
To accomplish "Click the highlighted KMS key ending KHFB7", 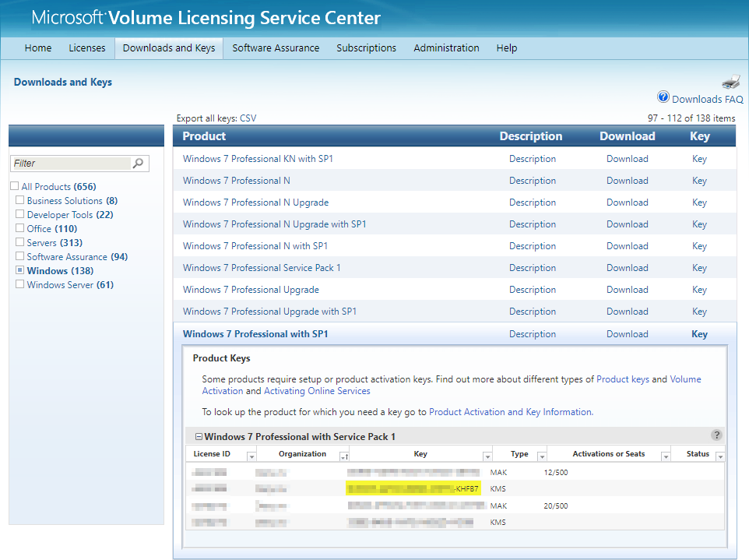I will (x=413, y=489).
